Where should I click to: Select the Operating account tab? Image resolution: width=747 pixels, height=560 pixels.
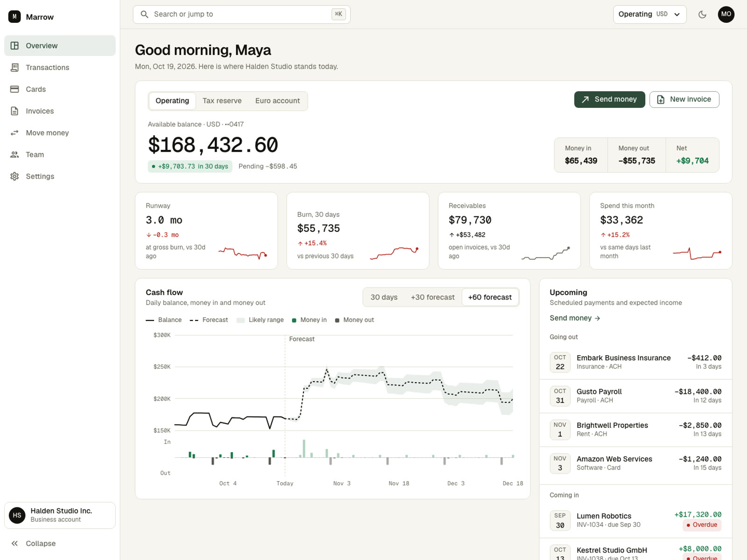tap(172, 101)
